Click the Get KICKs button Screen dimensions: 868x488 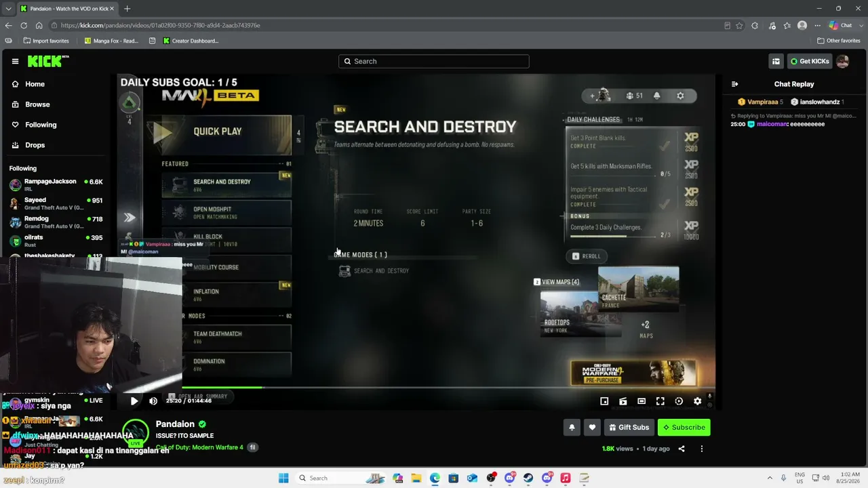pos(810,61)
